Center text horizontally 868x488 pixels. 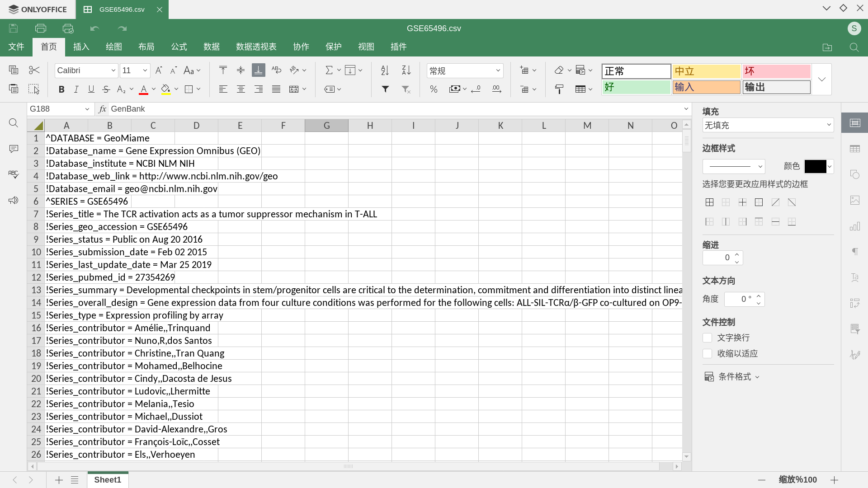pos(241,89)
